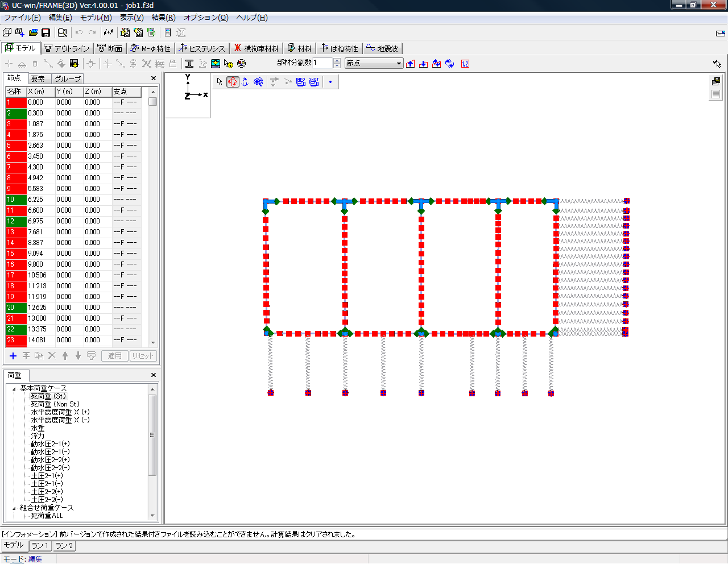Click the SHOT camera icon in viewport

[314, 82]
